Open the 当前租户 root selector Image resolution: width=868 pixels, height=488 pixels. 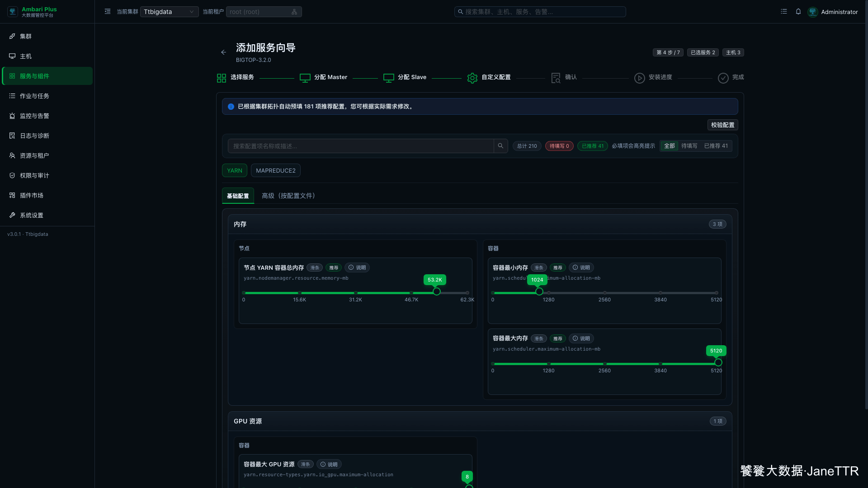pos(264,12)
